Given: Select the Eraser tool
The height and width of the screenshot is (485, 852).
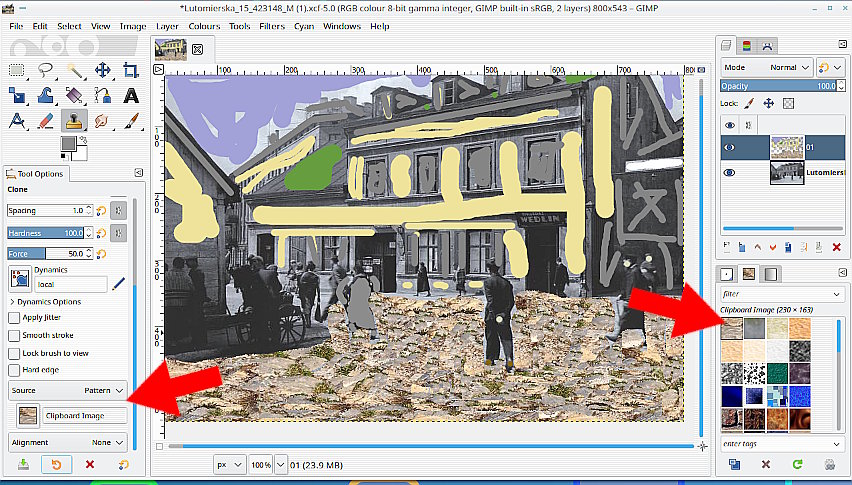Looking at the screenshot, I should pos(46,121).
